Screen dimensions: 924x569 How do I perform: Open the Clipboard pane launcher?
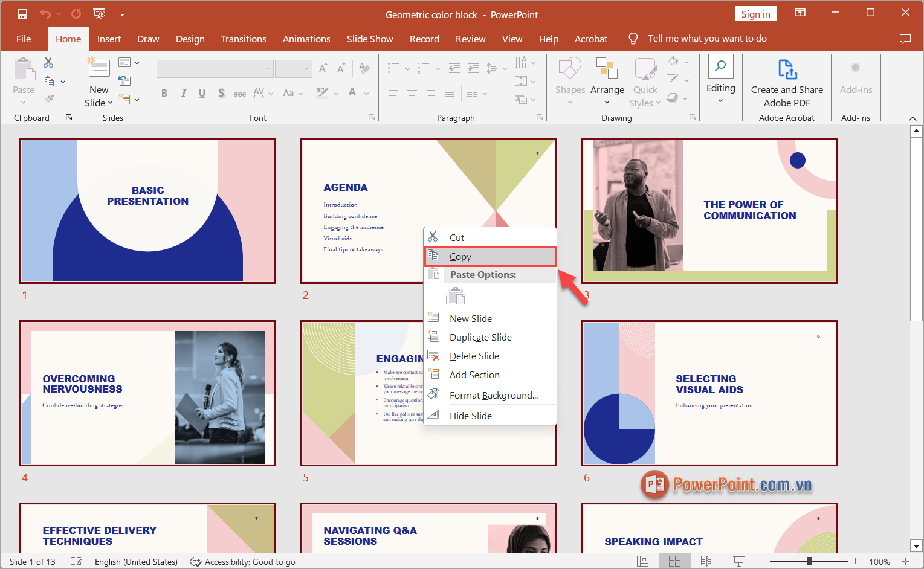tap(69, 118)
